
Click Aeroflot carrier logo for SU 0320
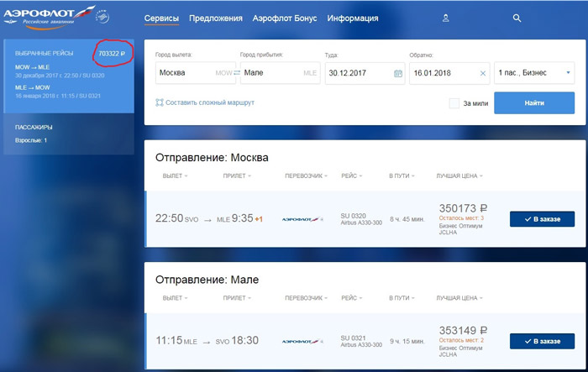[x=302, y=219]
